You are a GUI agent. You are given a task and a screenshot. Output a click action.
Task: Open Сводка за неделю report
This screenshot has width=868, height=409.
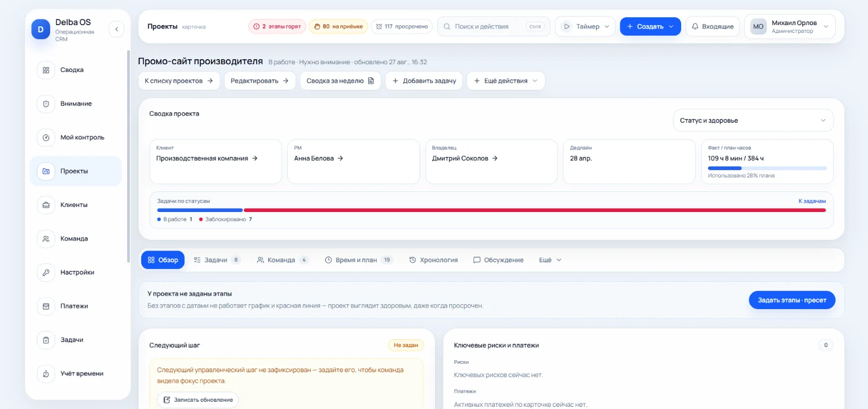coord(340,80)
